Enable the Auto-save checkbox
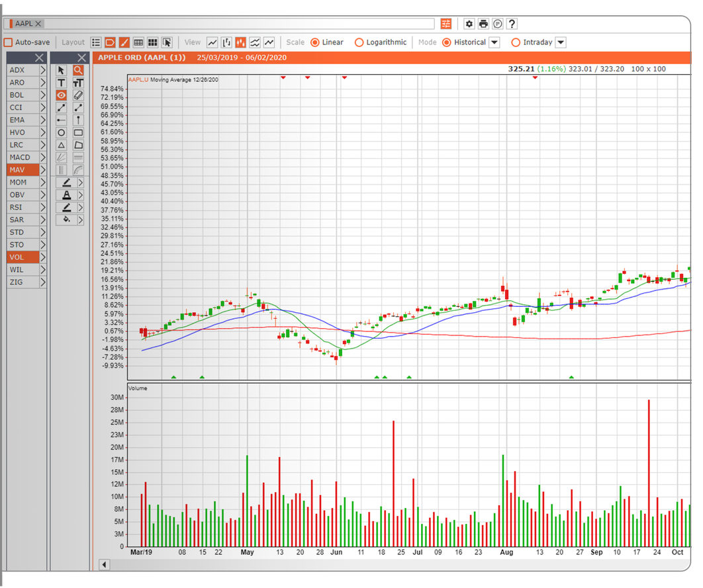Image resolution: width=703 pixels, height=588 pixels. pyautogui.click(x=8, y=42)
